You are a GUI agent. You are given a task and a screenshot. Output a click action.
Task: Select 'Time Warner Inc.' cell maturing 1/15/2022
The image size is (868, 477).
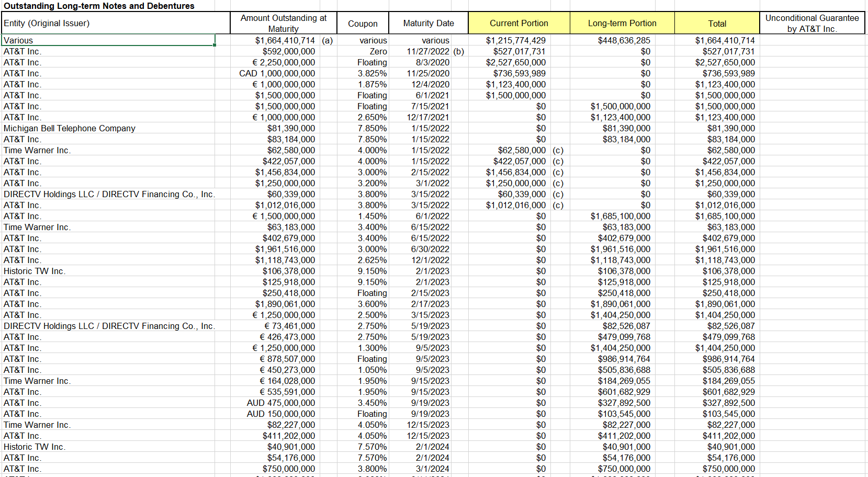coord(108,150)
